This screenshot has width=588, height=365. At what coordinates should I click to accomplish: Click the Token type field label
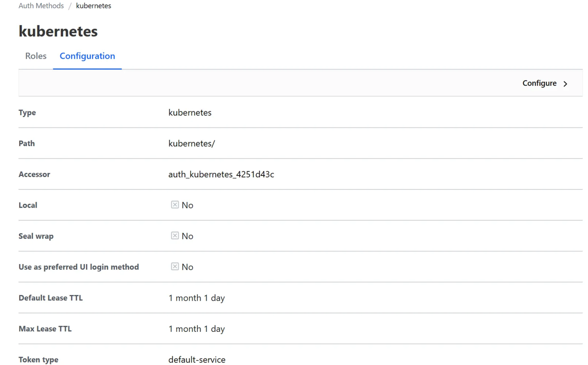[x=38, y=360]
